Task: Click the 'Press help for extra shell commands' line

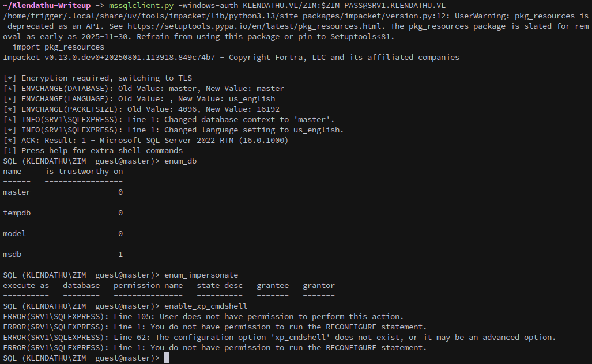Action: tap(93, 150)
